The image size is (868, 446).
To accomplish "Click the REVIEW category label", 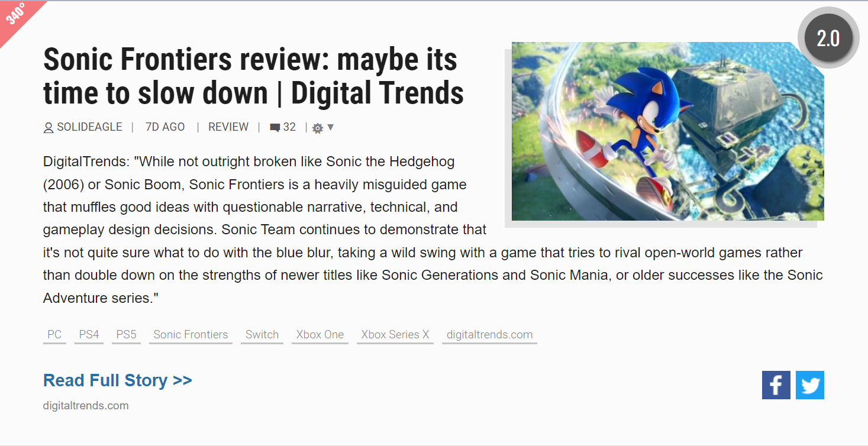I will pyautogui.click(x=228, y=127).
